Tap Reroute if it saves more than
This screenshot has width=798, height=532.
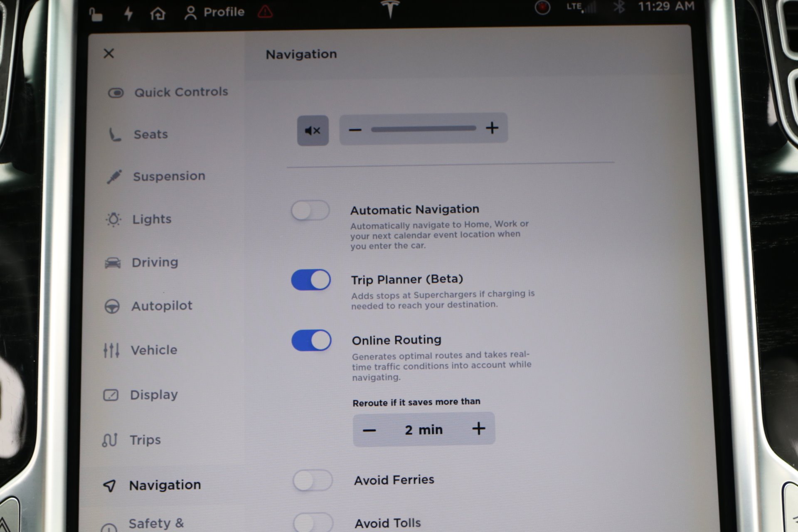point(416,402)
